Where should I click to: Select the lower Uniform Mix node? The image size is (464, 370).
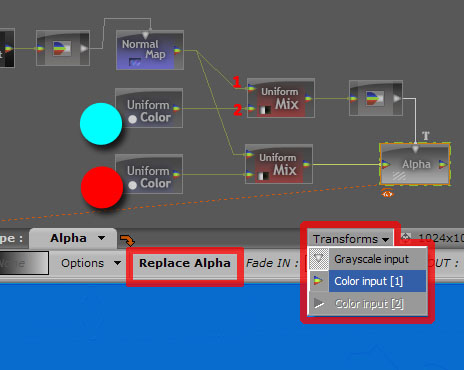click(x=279, y=164)
